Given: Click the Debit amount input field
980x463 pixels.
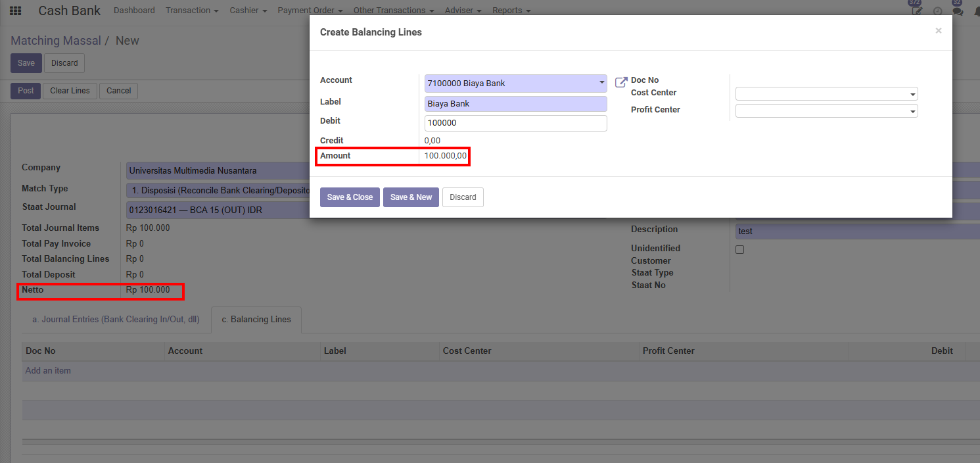Looking at the screenshot, I should (515, 123).
